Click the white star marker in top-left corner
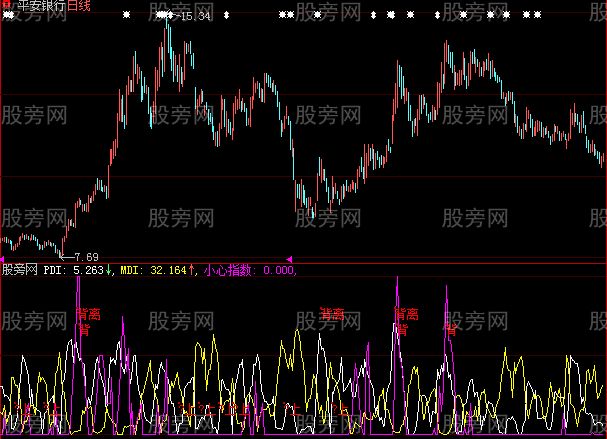The image size is (607, 439). pyautogui.click(x=7, y=16)
